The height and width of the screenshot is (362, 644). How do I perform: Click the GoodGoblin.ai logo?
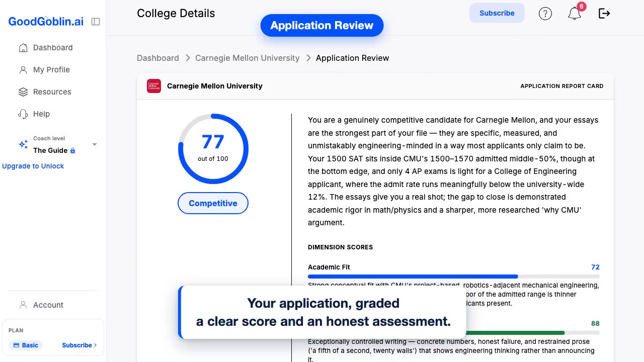[46, 21]
